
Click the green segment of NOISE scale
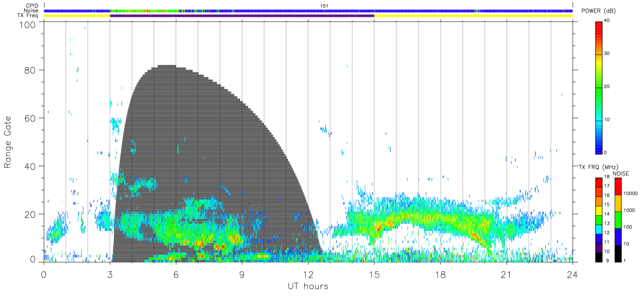(617, 220)
